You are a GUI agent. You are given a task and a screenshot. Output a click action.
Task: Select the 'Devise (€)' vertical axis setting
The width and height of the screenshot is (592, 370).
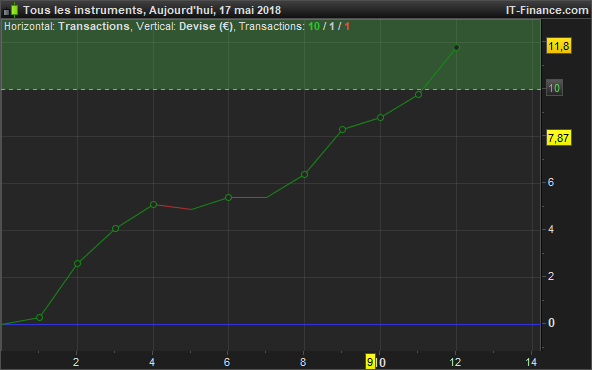[206, 26]
